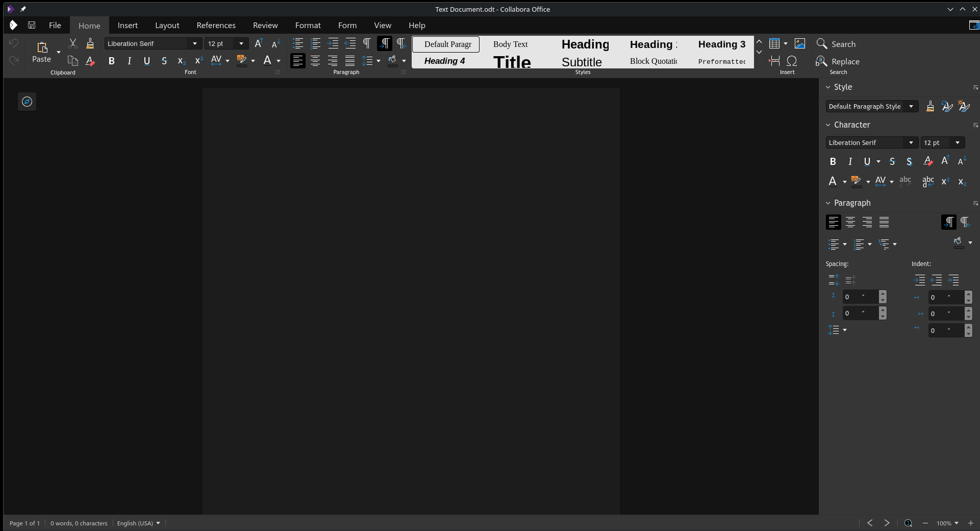Apply the Heading 3 style
This screenshot has height=531, width=980.
click(721, 44)
